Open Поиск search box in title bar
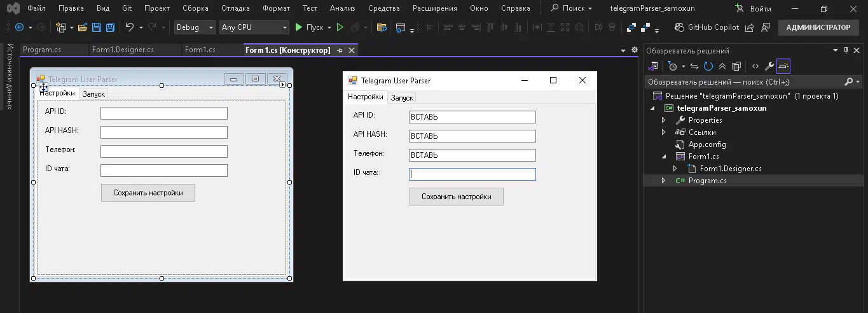The height and width of the screenshot is (313, 868). pos(571,8)
